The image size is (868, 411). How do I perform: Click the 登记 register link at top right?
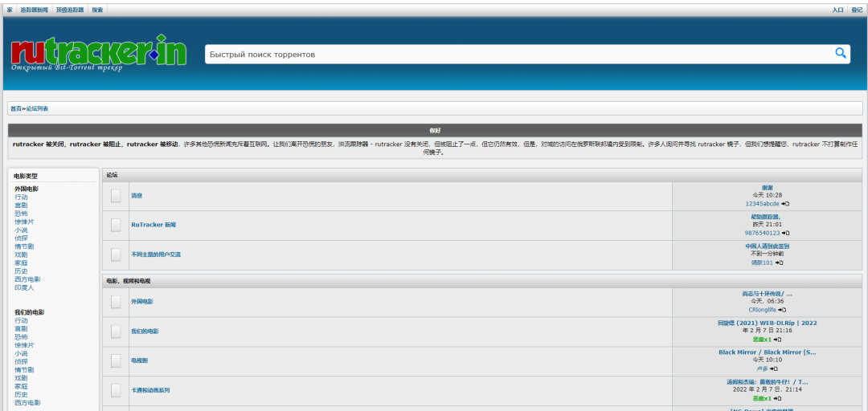[857, 10]
